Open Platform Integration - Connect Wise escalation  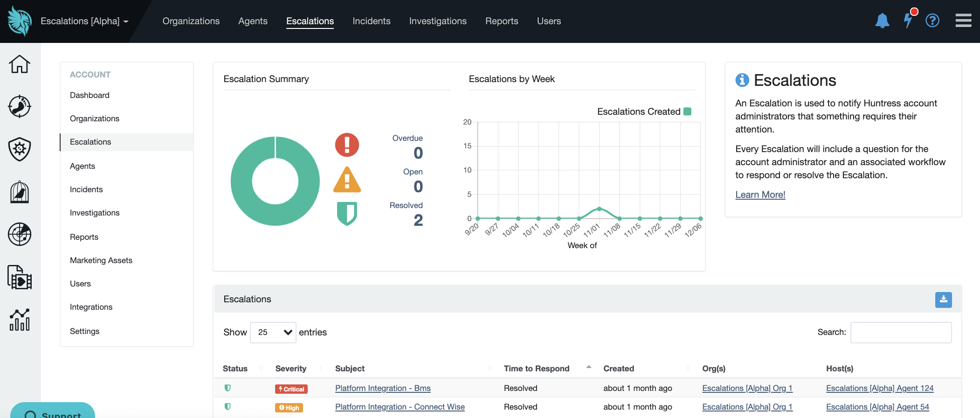point(400,407)
